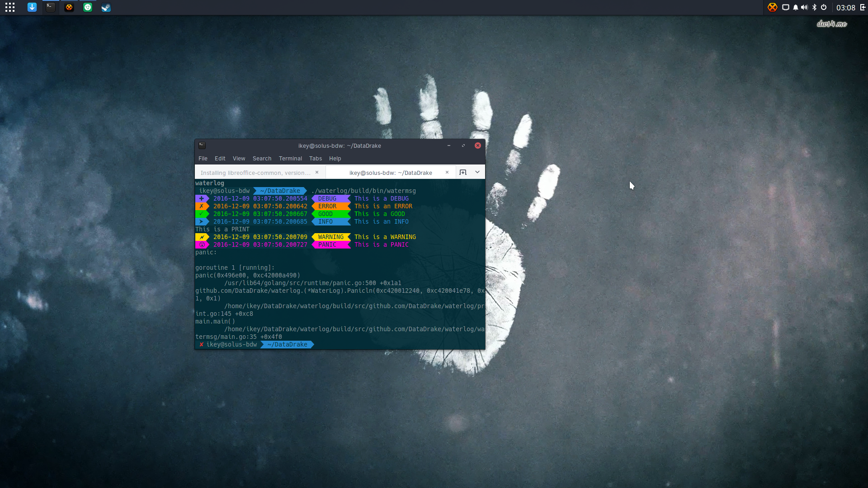
Task: Click the 'goroutine 1 [running]:' line
Action: point(235,267)
